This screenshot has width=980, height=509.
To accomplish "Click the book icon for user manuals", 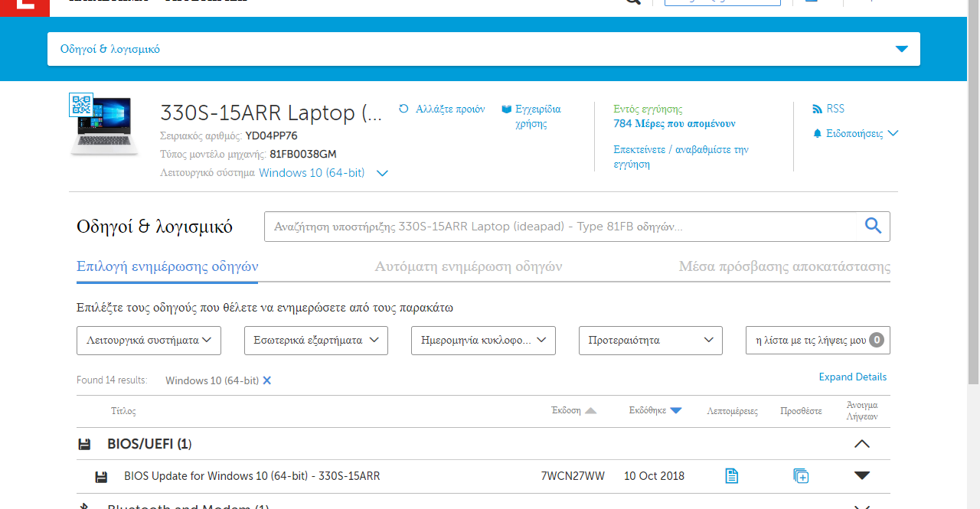I will pyautogui.click(x=506, y=109).
